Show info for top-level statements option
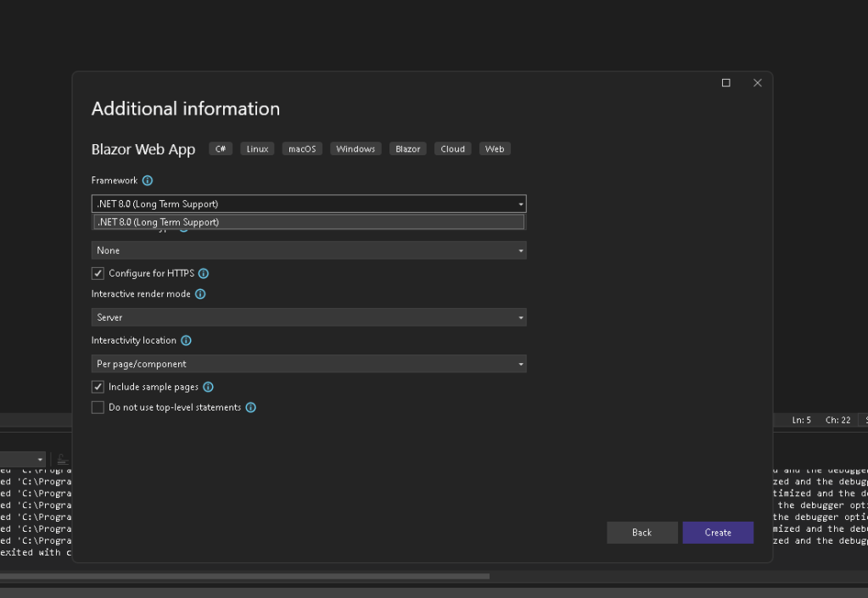 [251, 408]
